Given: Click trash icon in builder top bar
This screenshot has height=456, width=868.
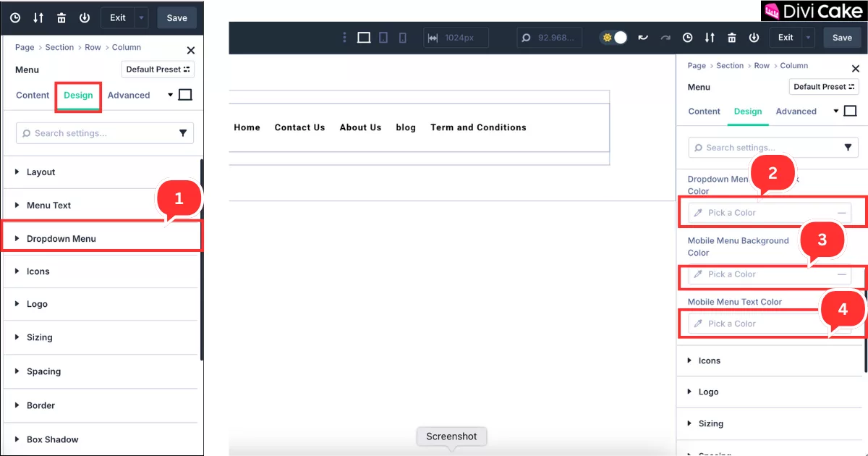Looking at the screenshot, I should [732, 38].
